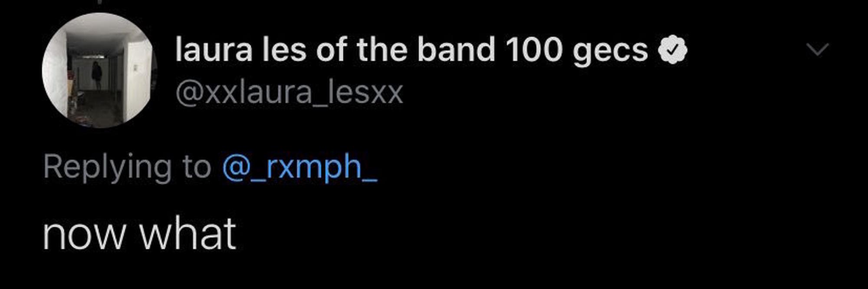Expand the tweet options chevron
Image resolution: width=868 pixels, height=289 pixels.
(x=817, y=50)
